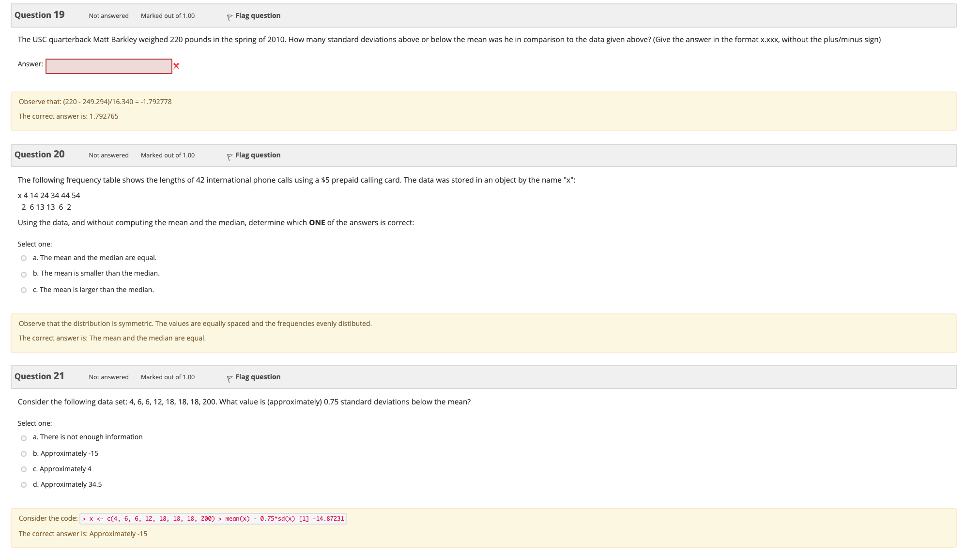Click the flag icon for Question 19

[x=230, y=17]
